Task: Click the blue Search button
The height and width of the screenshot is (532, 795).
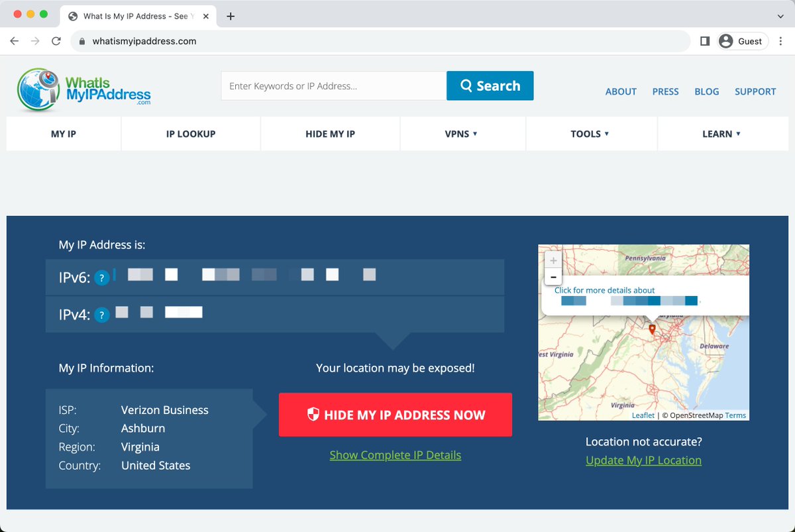Action: pos(490,85)
